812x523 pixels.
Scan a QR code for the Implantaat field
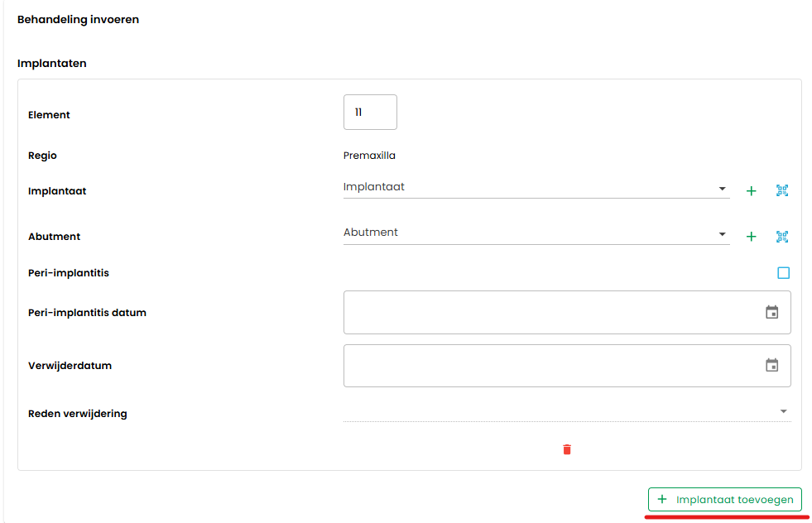coord(782,190)
